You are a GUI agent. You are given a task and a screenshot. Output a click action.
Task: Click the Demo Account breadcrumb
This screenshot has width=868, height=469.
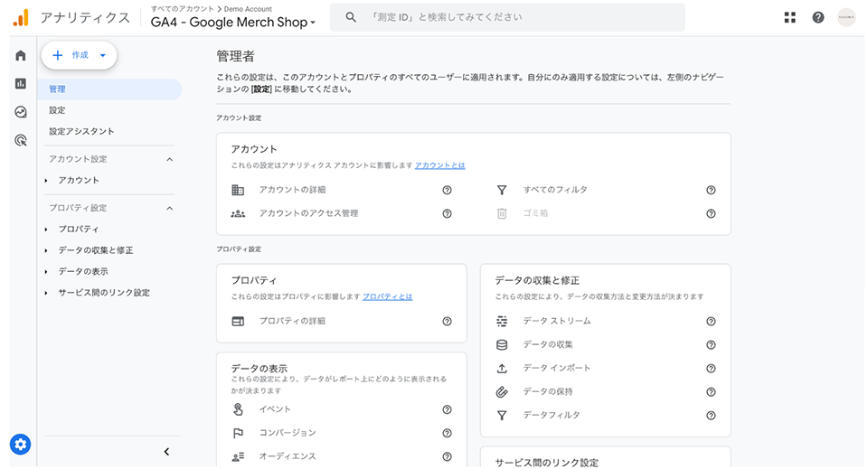(x=248, y=9)
